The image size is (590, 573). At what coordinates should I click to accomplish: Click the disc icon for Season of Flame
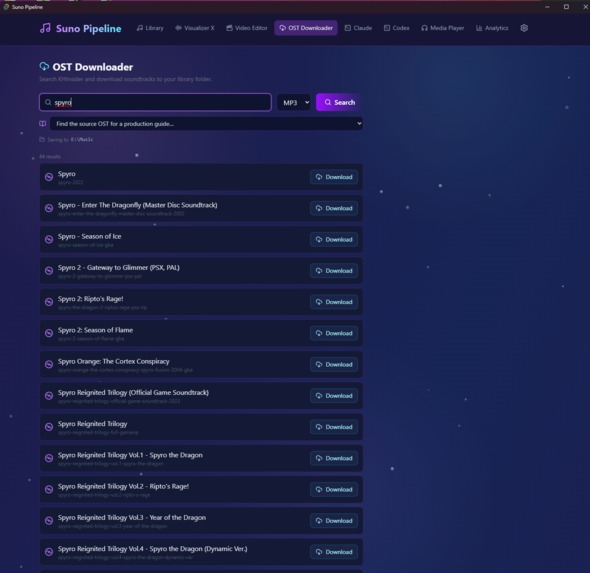pos(49,333)
